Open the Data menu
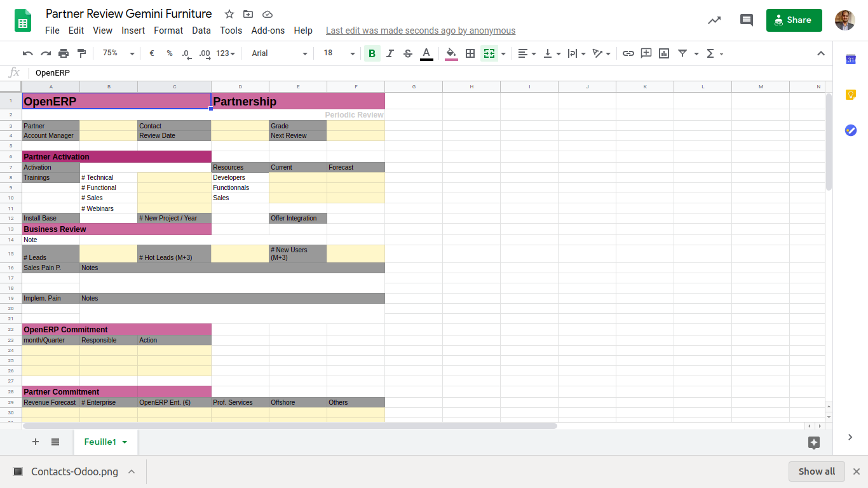Image resolution: width=868 pixels, height=488 pixels. coord(201,30)
